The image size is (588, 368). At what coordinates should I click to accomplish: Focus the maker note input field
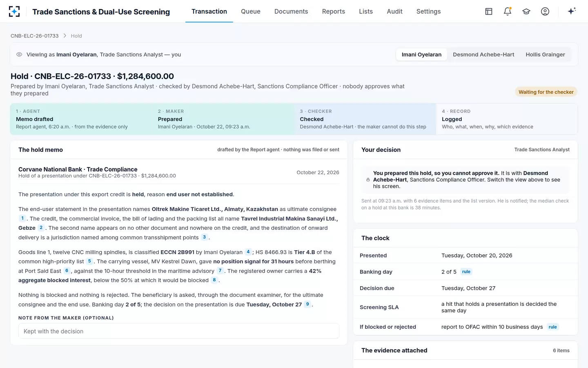(179, 331)
